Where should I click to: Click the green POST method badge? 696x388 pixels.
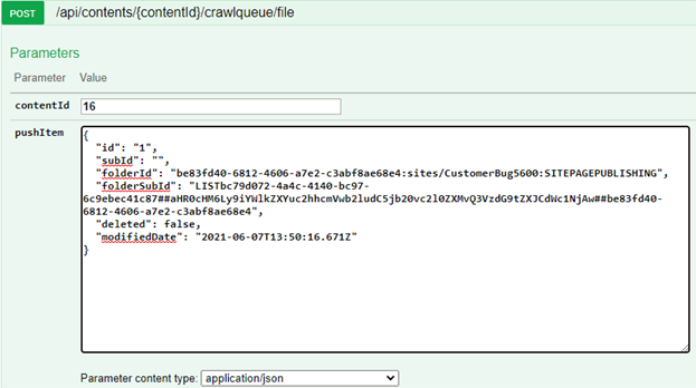pyautogui.click(x=23, y=13)
